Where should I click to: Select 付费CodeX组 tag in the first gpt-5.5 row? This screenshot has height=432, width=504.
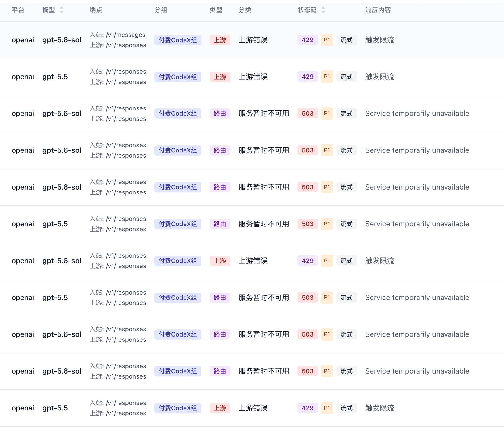click(178, 77)
